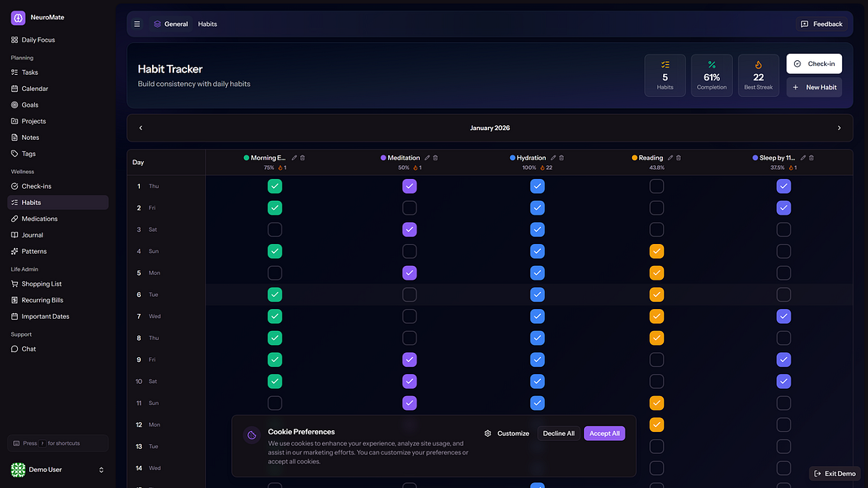Click the Hydration trash icon
Screen dimensions: 868x488
pyautogui.click(x=561, y=158)
